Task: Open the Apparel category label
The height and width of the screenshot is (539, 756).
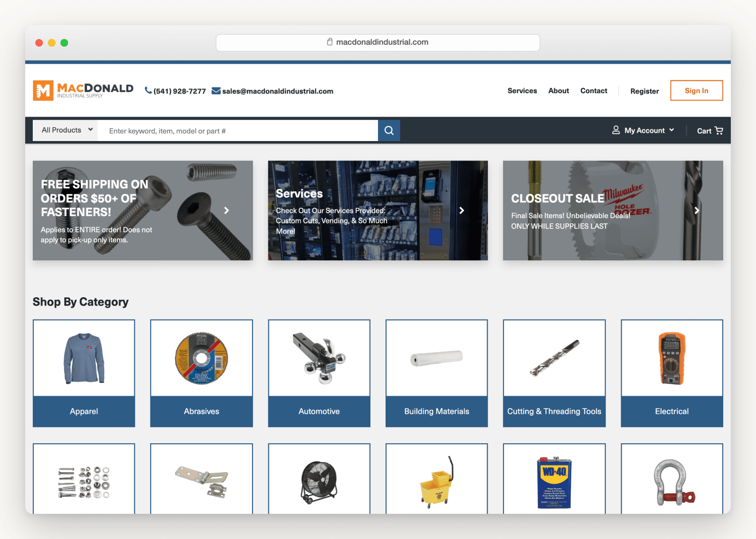Action: [84, 411]
